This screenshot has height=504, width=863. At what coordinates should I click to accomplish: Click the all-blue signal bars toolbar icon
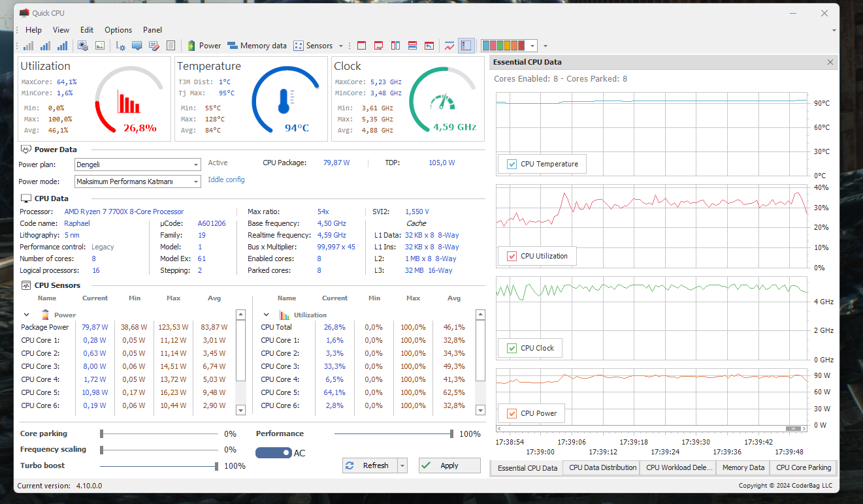(62, 46)
